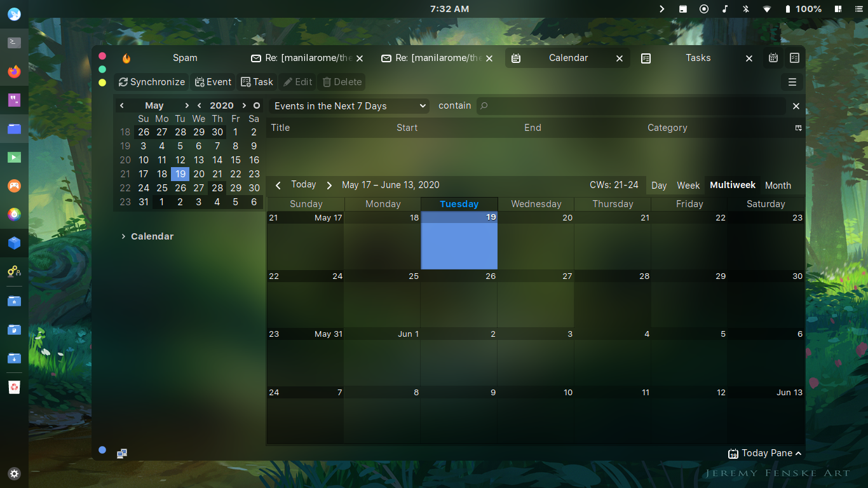868x488 pixels.
Task: Expand the Calendar list in sidebar
Action: 123,236
